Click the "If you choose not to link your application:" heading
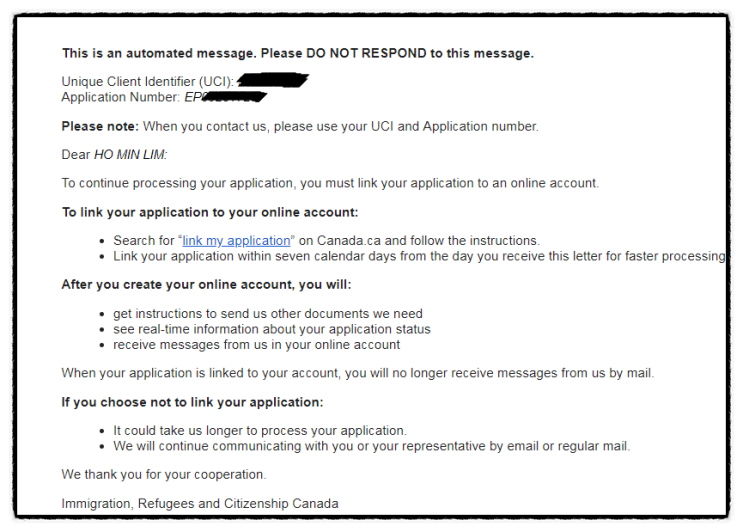The height and width of the screenshot is (532, 743). tap(192, 402)
